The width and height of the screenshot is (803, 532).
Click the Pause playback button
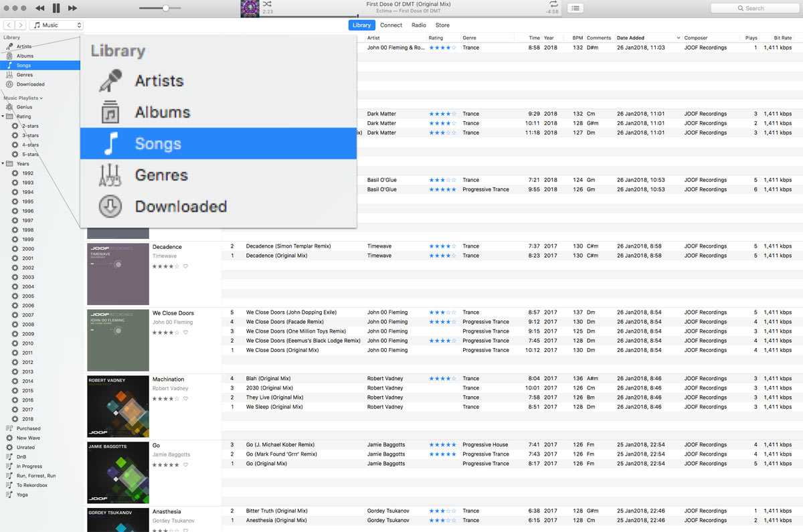click(x=56, y=8)
